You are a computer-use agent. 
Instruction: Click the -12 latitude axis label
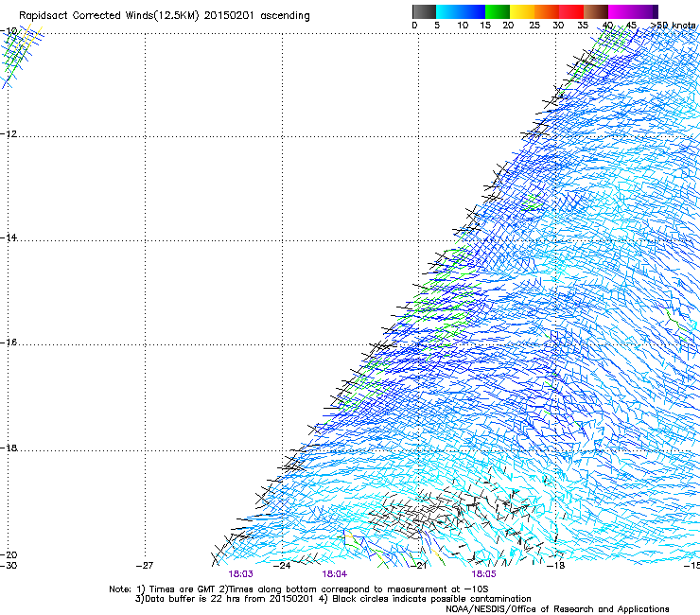coord(9,134)
